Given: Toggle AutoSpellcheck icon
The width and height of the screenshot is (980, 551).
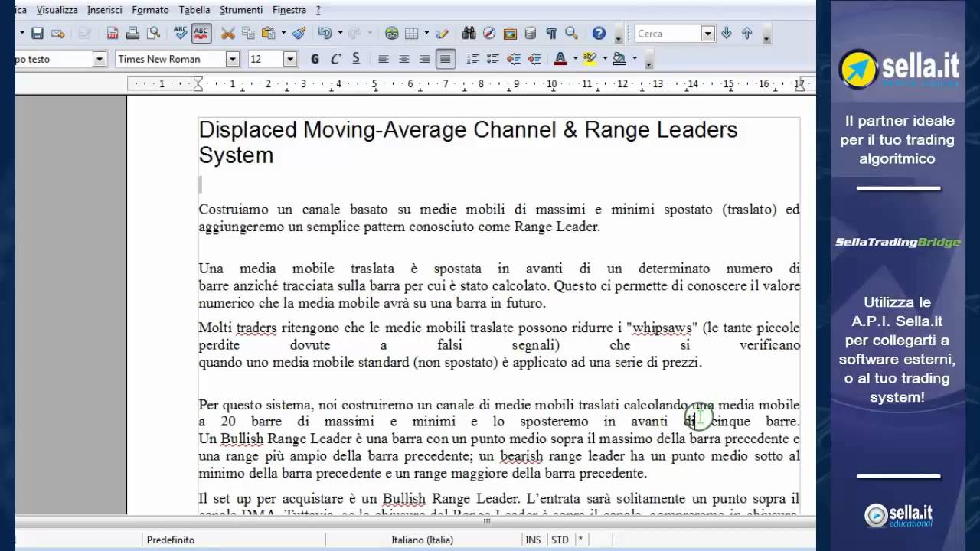Looking at the screenshot, I should pos(201,33).
